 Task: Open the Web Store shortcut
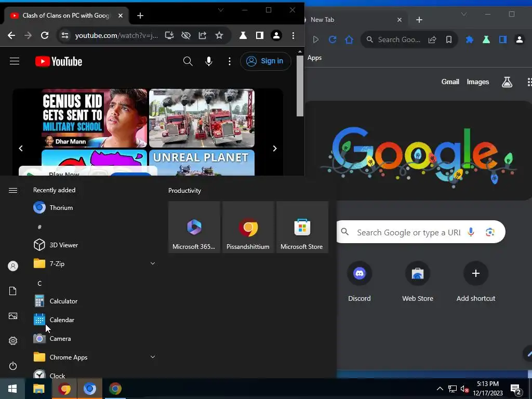click(418, 282)
